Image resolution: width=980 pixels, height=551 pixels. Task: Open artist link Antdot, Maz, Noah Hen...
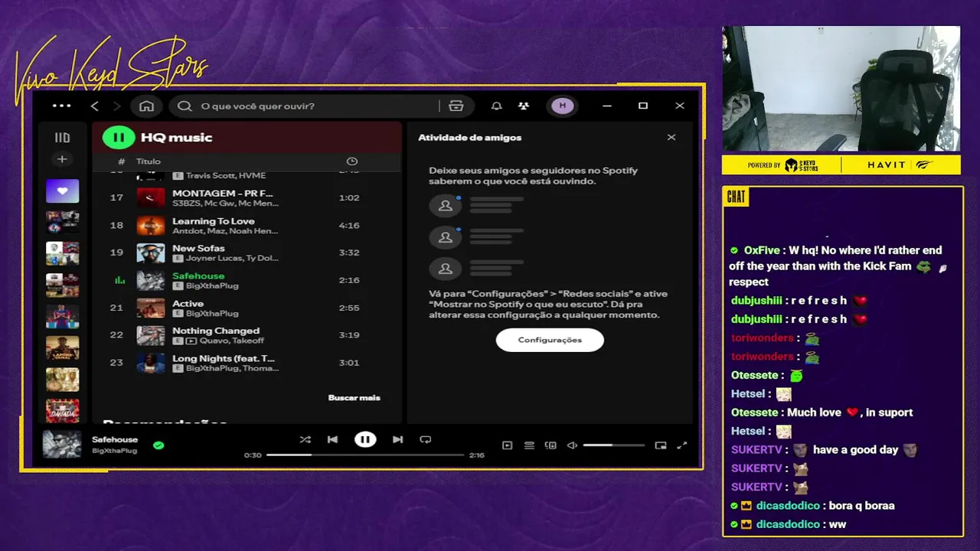tap(225, 230)
